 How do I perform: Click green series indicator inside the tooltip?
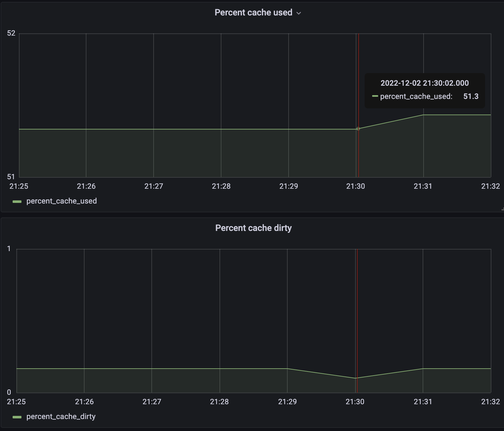pyautogui.click(x=375, y=96)
